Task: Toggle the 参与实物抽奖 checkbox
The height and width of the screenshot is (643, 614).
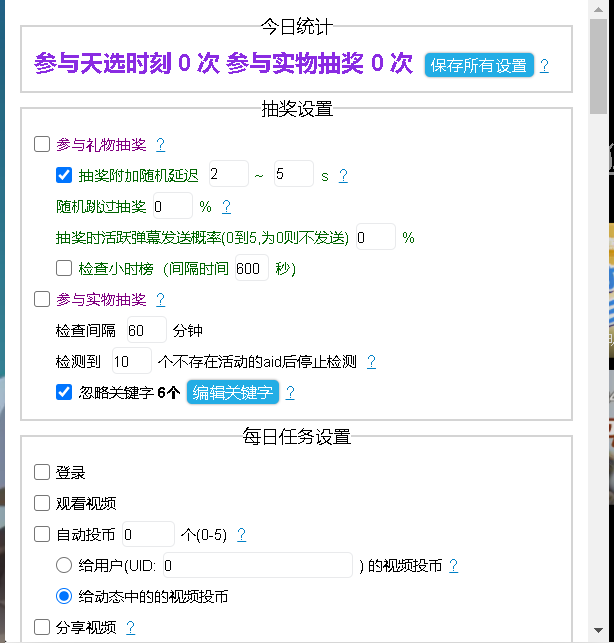Action: 42,299
